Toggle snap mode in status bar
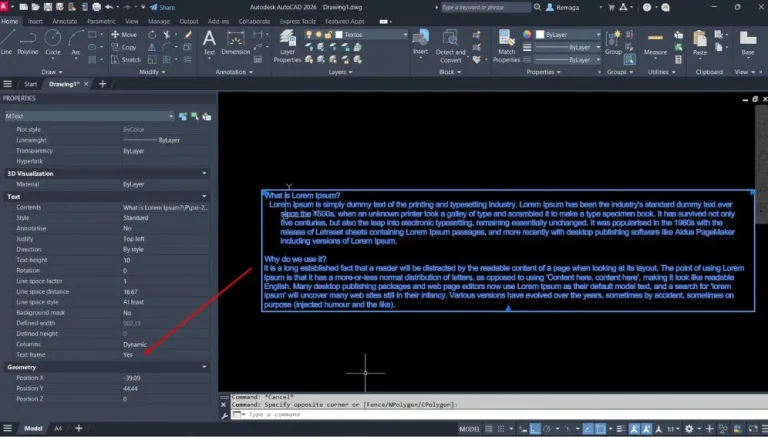This screenshot has height=437, width=768. [501, 429]
